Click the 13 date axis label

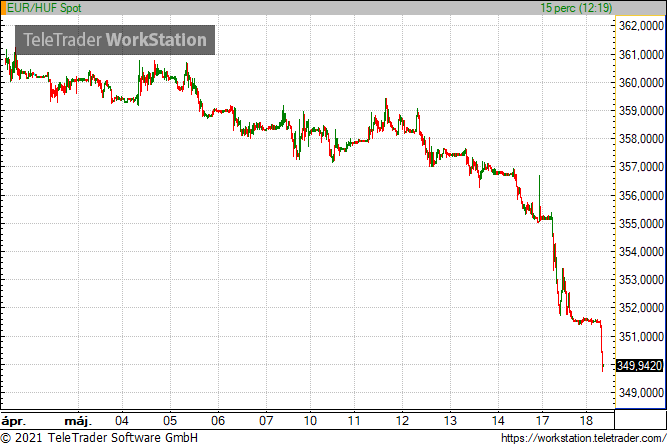click(450, 421)
